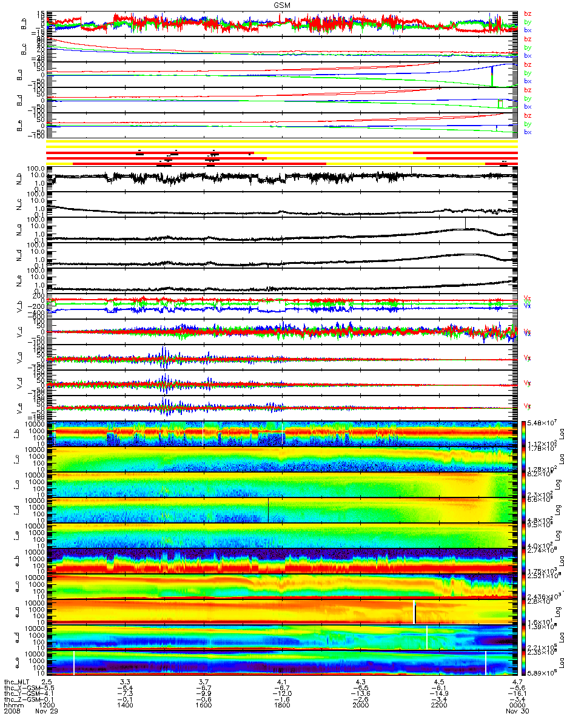Click the red bz legend of B_b panel
The width and height of the screenshot is (564, 728).
(528, 13)
